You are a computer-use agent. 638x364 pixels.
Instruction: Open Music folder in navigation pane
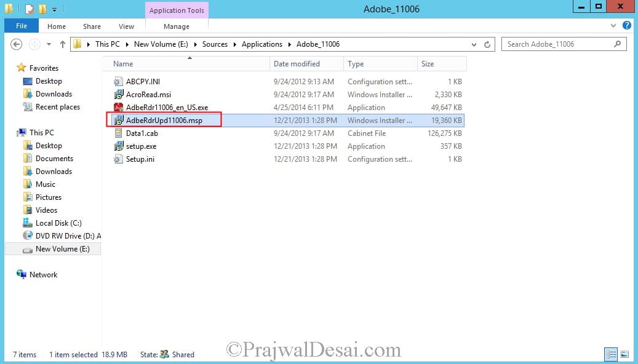[x=45, y=184]
